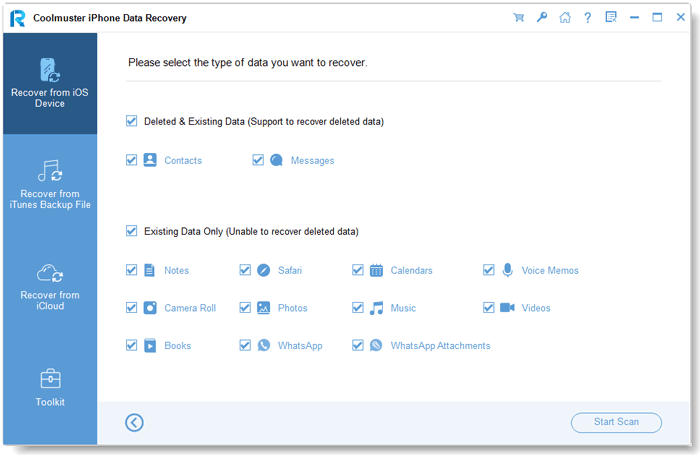Viewport: 700px width, 455px height.
Task: Select Recover from iOS Device tab
Action: click(50, 83)
